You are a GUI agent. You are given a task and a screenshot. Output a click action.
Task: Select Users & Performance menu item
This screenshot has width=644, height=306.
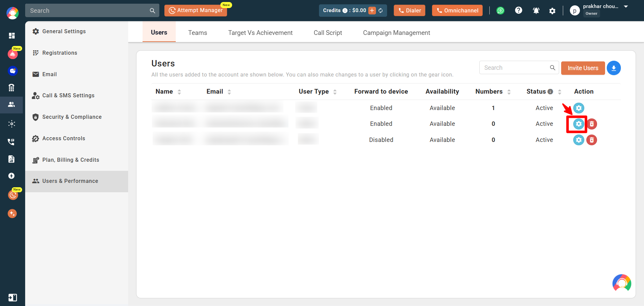(x=76, y=181)
